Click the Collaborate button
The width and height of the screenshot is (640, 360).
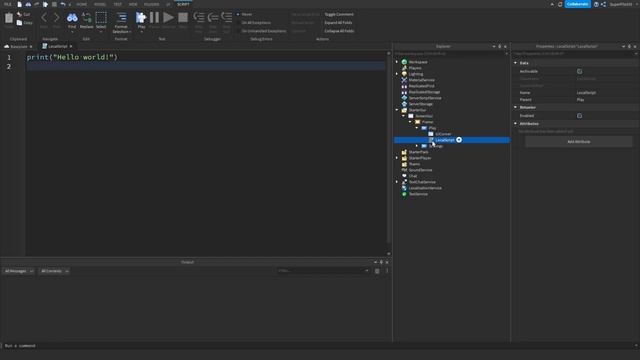577,4
